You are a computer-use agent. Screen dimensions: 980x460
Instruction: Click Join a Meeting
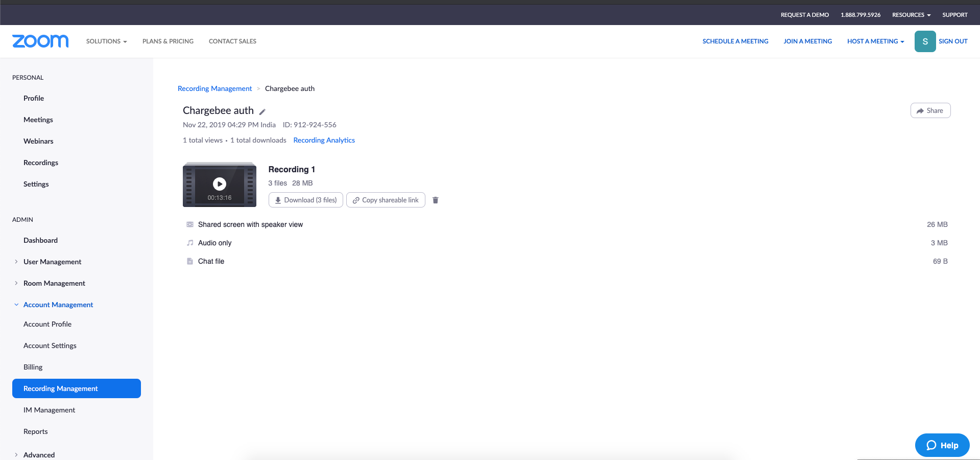[x=808, y=41]
